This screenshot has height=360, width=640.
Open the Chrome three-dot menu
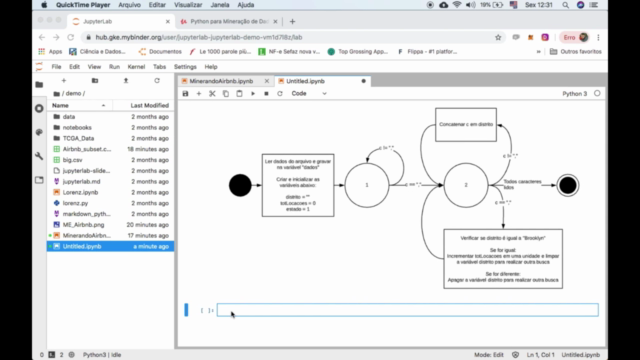(x=598, y=37)
